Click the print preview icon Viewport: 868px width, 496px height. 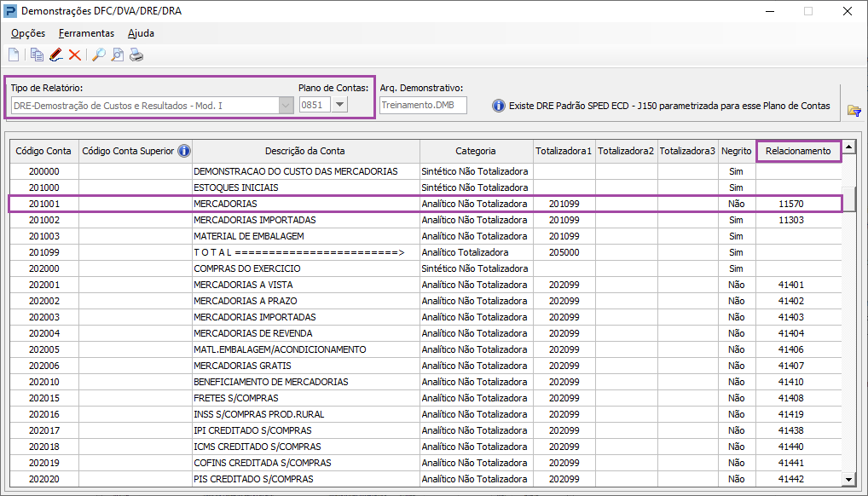(117, 55)
